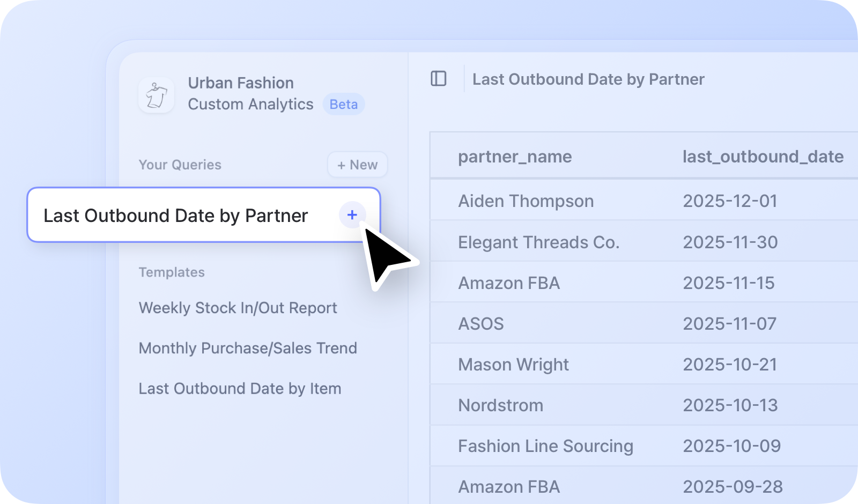Click the Fashion Line Sourcing cell
The height and width of the screenshot is (504, 858).
tap(545, 446)
